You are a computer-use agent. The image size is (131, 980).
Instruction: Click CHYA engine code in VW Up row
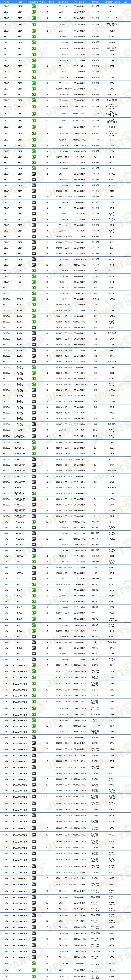pyautogui.click(x=112, y=970)
